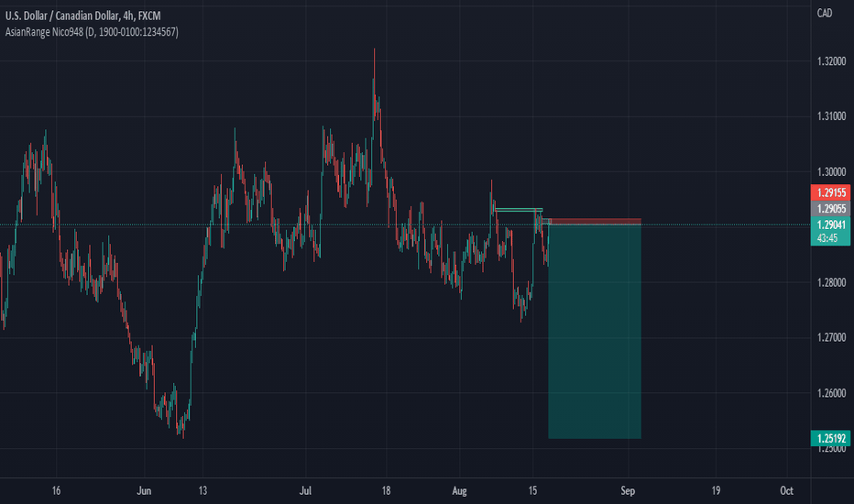Click the gray 1.29055 price label

(830, 209)
